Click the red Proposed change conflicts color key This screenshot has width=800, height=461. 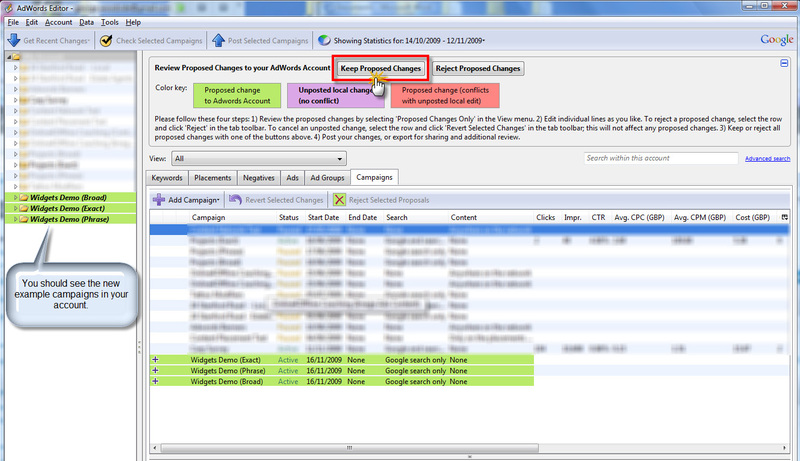coord(445,95)
